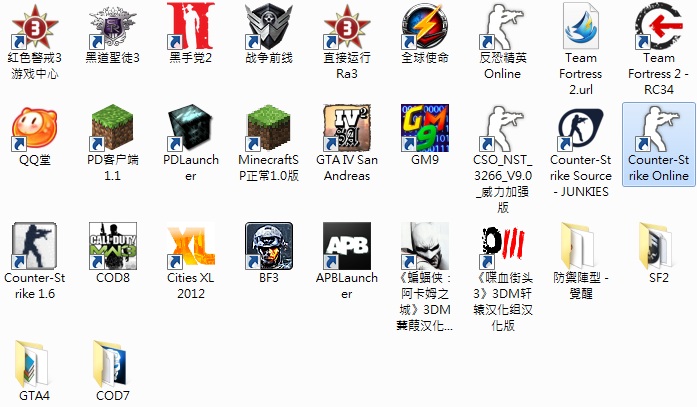Screen dimensions: 697x407
Task: Select the APBLauncher black icon
Action: [x=347, y=246]
